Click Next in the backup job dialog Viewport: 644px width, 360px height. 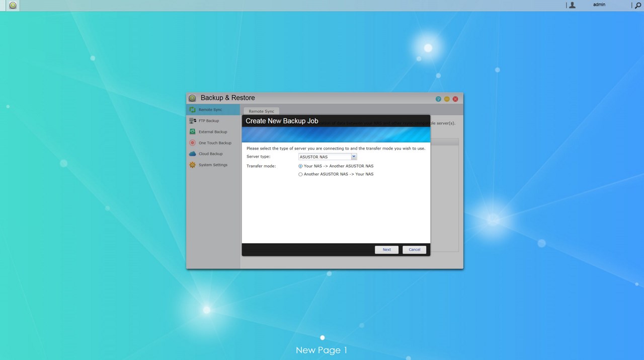click(x=386, y=250)
